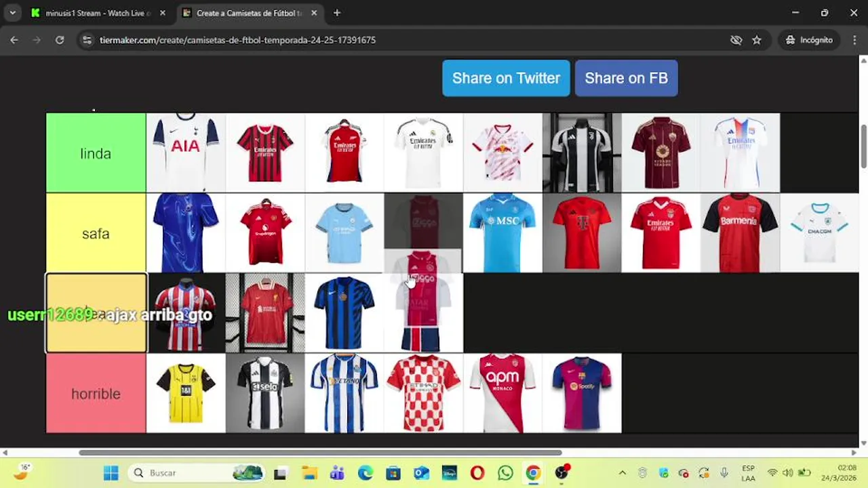Open Task View on taskbar

coord(280,473)
